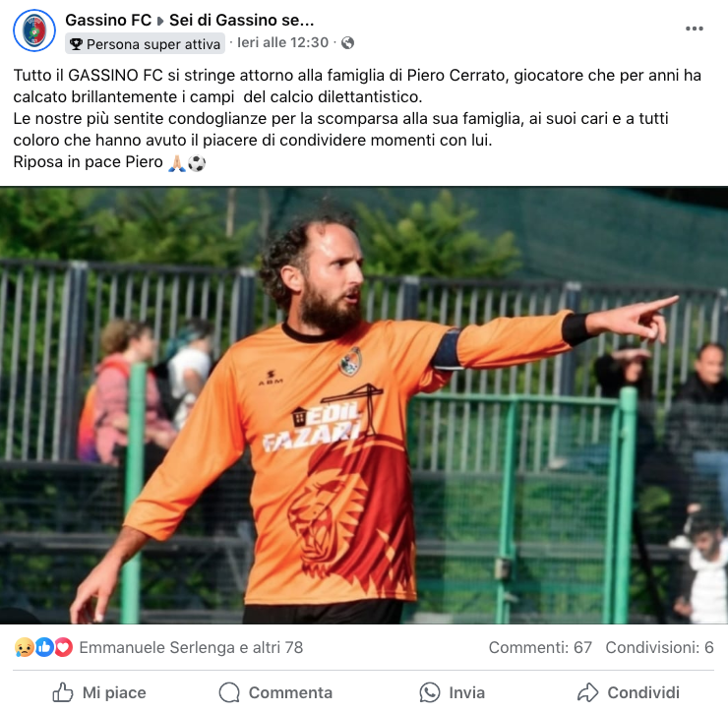Click the Condividi share button

[x=629, y=692]
